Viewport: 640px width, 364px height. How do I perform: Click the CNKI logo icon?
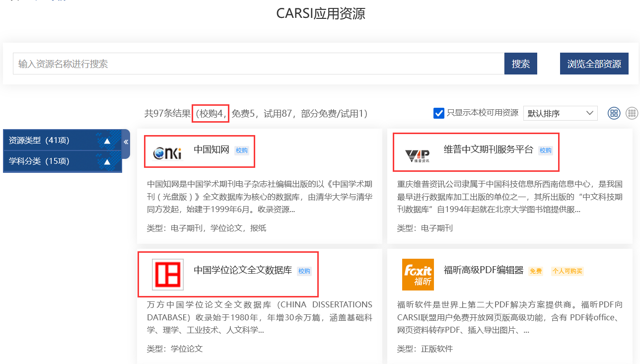pyautogui.click(x=167, y=152)
